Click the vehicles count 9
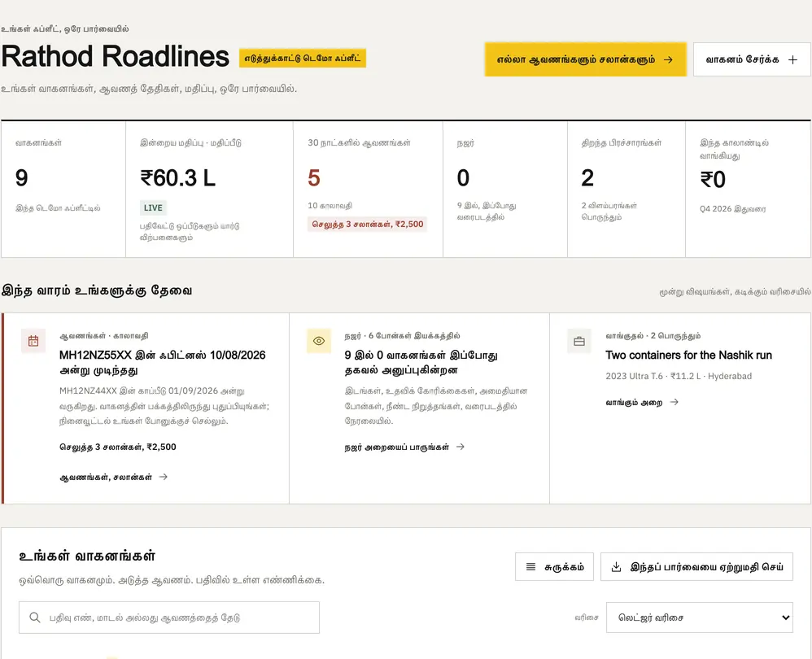The width and height of the screenshot is (812, 659). 21,178
